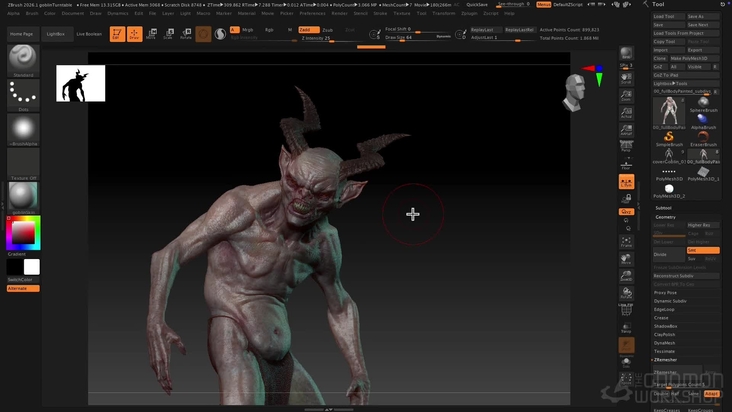Select the Move transform icon
This screenshot has width=732, height=412.
(151, 34)
